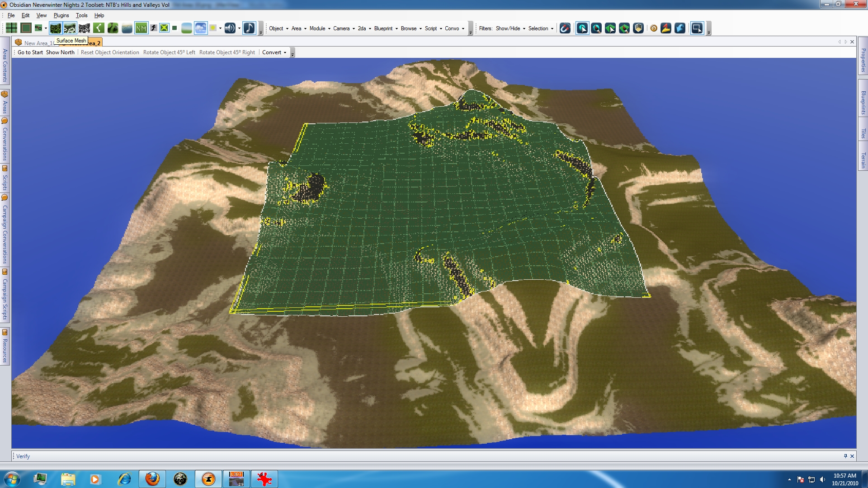Switch to the New Area_10 tab
The height and width of the screenshot is (488, 868).
(36, 43)
